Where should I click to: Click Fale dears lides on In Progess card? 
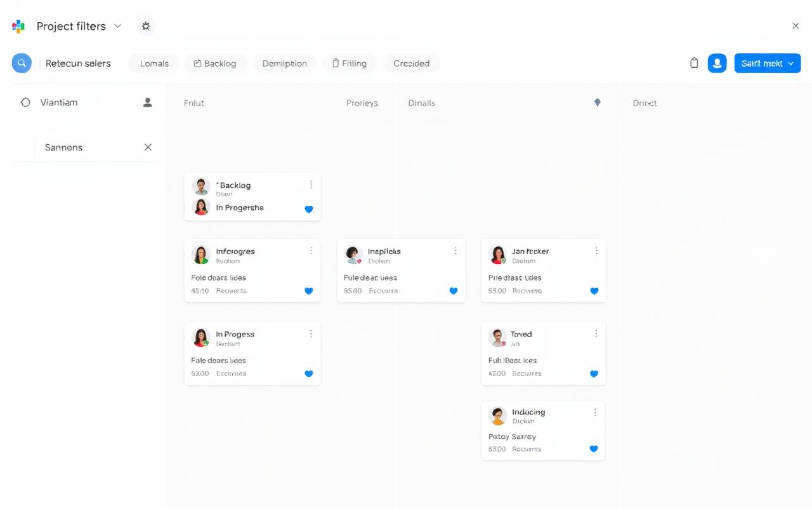[218, 361]
